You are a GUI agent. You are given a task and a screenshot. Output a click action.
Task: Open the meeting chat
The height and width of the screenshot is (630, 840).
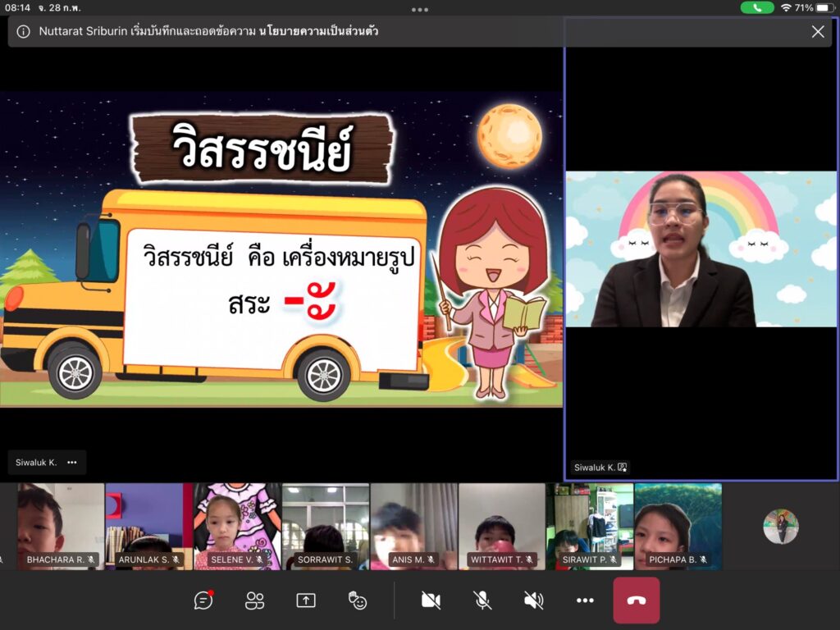[203, 600]
